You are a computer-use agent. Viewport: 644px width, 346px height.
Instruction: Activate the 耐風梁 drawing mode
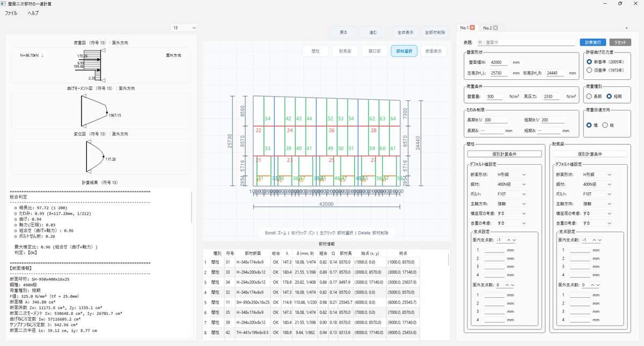click(345, 51)
